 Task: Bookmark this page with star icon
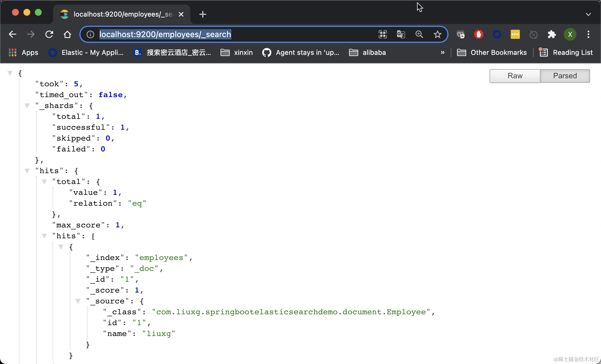[437, 34]
